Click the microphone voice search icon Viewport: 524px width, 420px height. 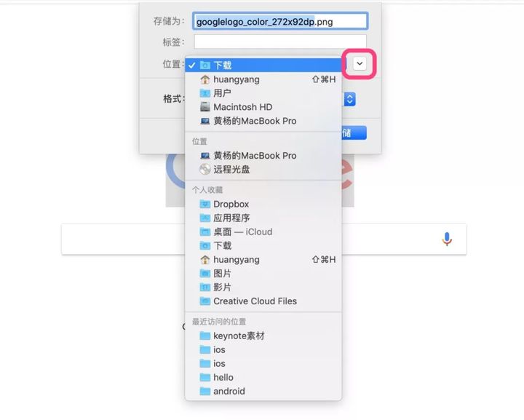(447, 239)
